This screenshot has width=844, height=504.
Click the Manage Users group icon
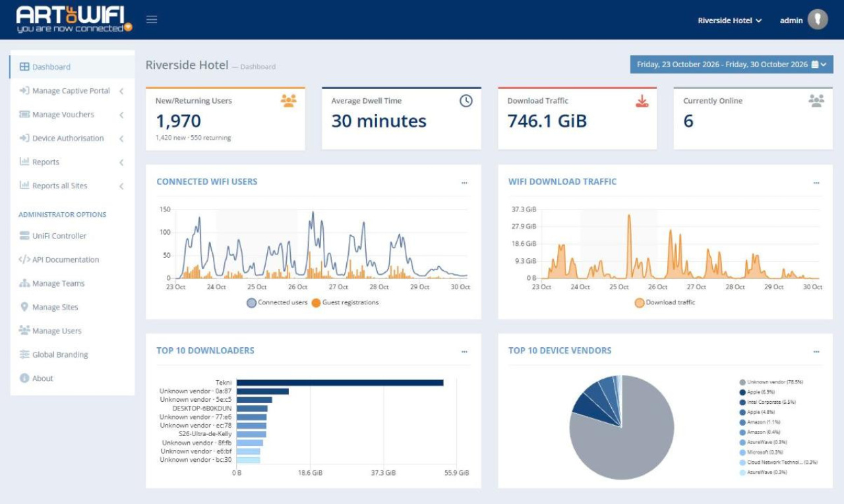[x=24, y=331]
